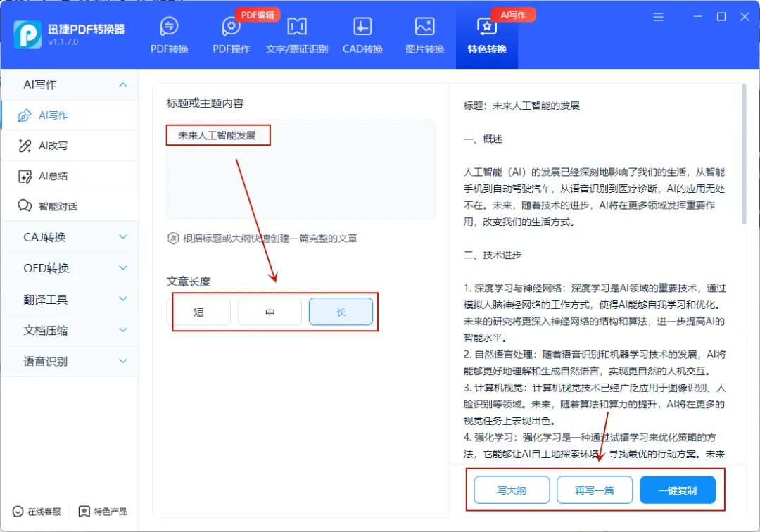This screenshot has height=532, width=760.
Task: Open the PDF转换 top tab label
Action: [169, 49]
